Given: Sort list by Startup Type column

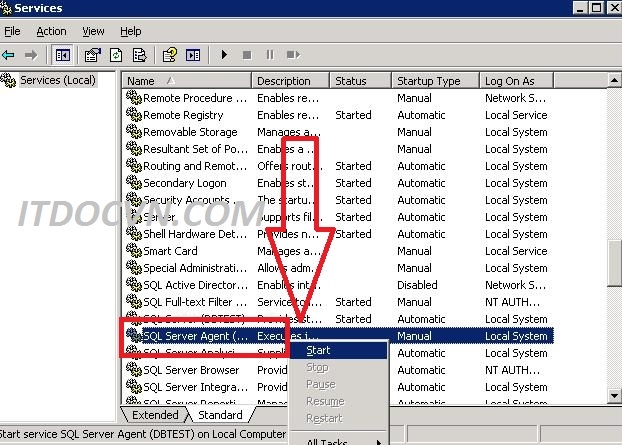Looking at the screenshot, I should tap(435, 81).
